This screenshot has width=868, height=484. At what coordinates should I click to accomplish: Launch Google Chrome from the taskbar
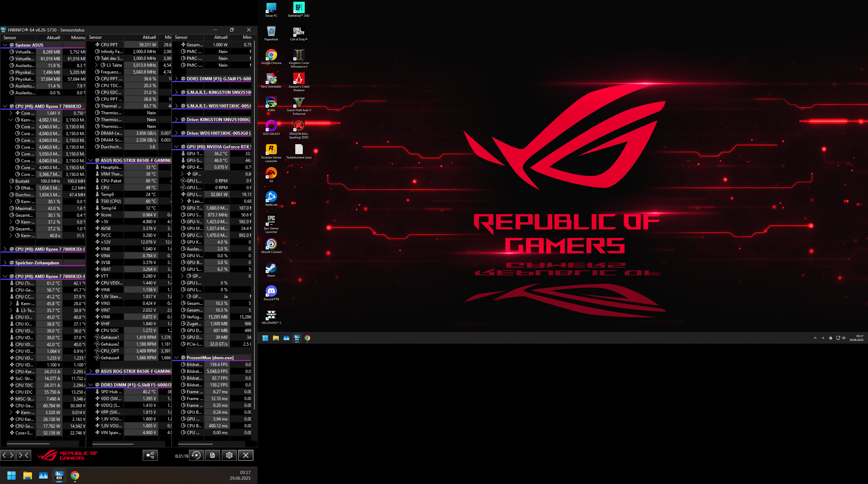click(308, 338)
